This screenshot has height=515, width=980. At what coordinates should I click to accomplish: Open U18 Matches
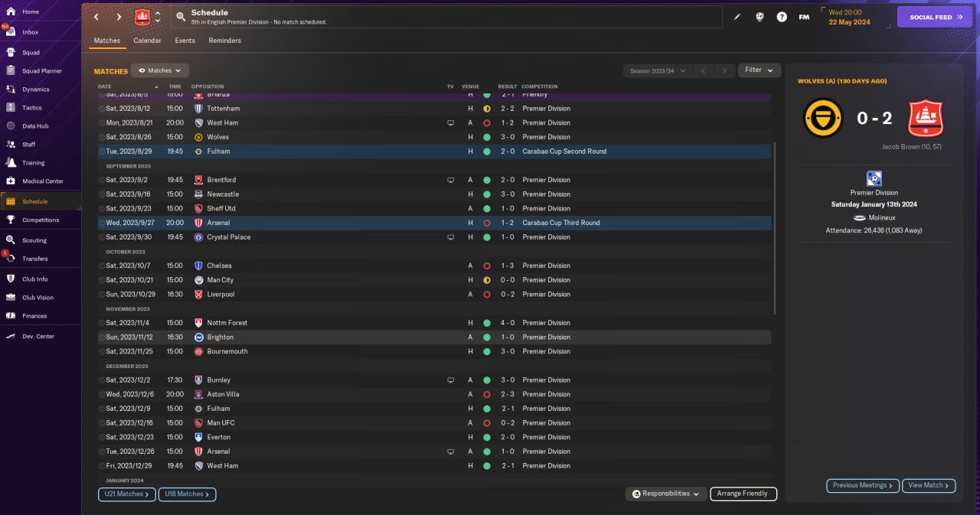pyautogui.click(x=188, y=494)
